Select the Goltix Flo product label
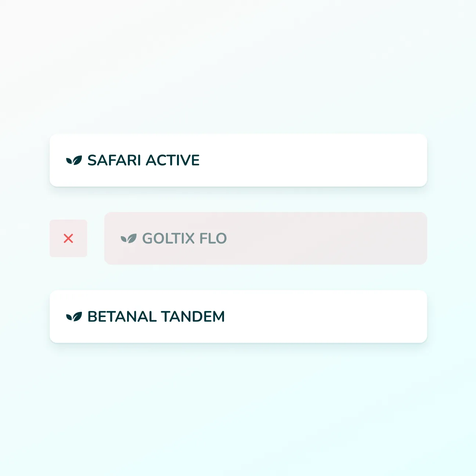The image size is (476, 476). click(x=184, y=239)
